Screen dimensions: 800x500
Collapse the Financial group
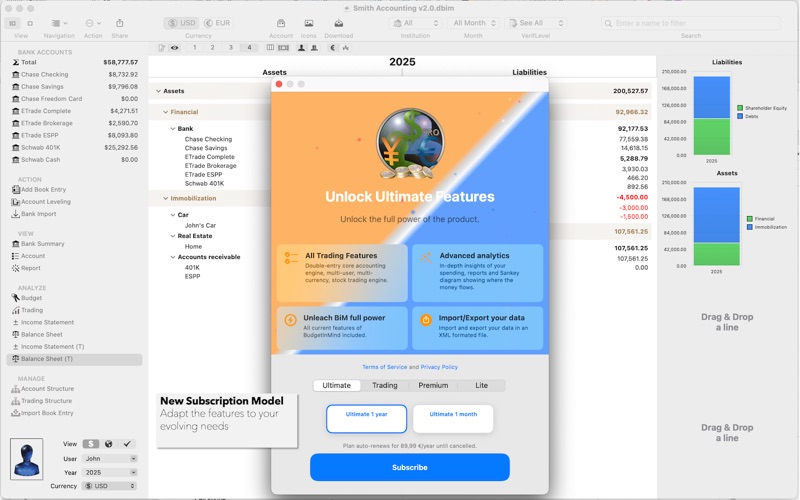pyautogui.click(x=165, y=112)
